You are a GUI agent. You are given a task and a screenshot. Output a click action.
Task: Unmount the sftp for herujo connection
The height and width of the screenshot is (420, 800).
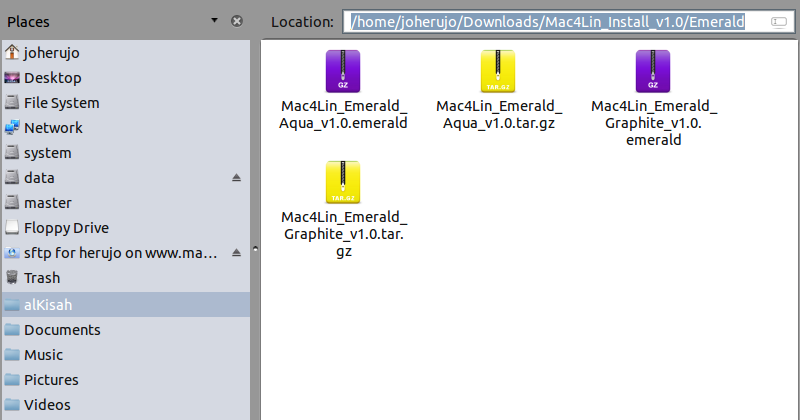coord(236,253)
